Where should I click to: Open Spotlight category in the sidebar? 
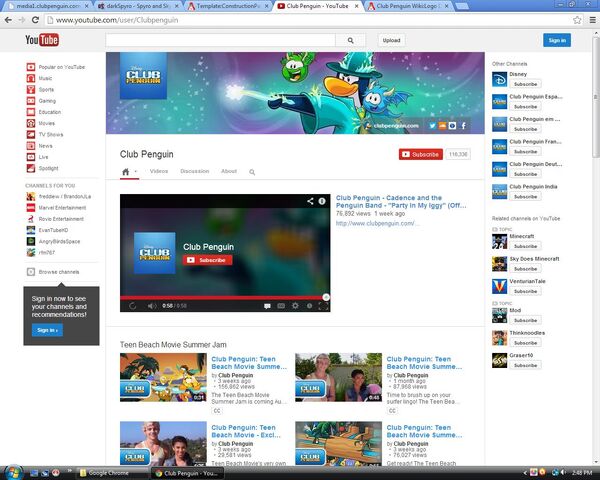[42, 168]
